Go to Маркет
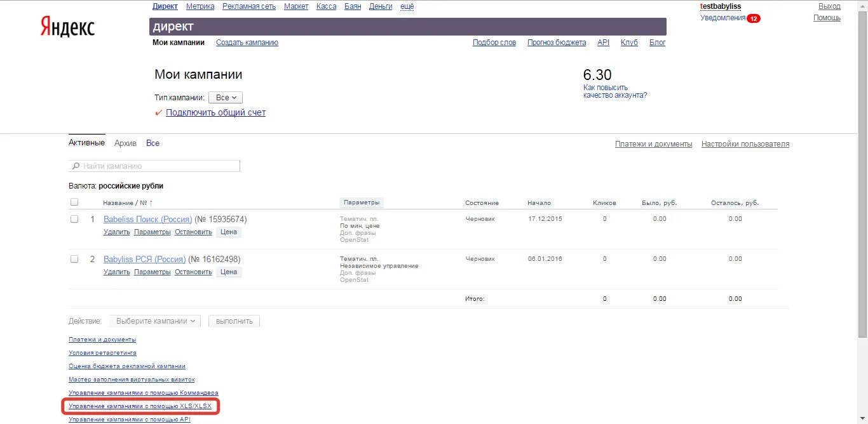868x424 pixels. [296, 6]
